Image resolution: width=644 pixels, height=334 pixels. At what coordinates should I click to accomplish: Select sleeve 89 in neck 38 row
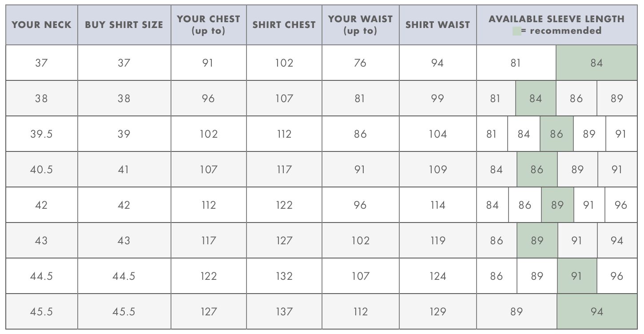[x=617, y=98]
